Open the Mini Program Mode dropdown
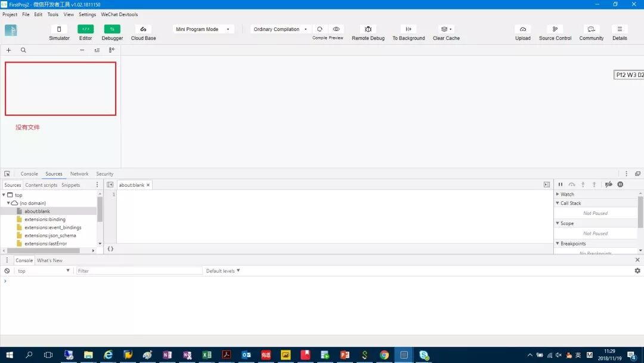Viewport: 644px width, 363px height. [203, 29]
